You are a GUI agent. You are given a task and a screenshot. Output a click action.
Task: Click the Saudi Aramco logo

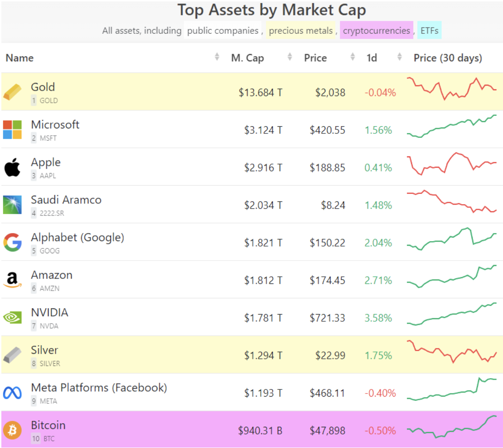tap(13, 205)
